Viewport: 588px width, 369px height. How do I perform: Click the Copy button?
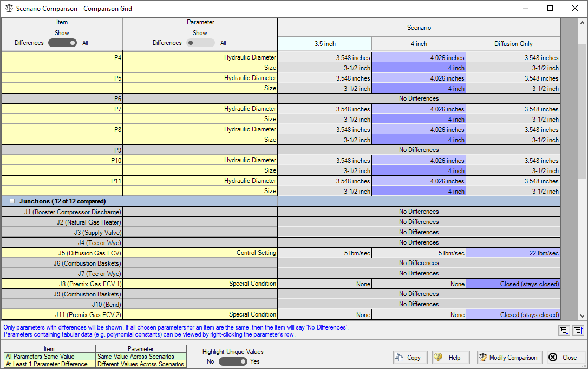click(410, 357)
